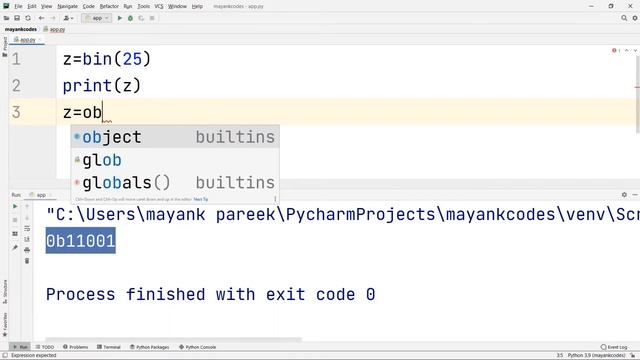Open the 'app' run configuration dropdown

96,18
